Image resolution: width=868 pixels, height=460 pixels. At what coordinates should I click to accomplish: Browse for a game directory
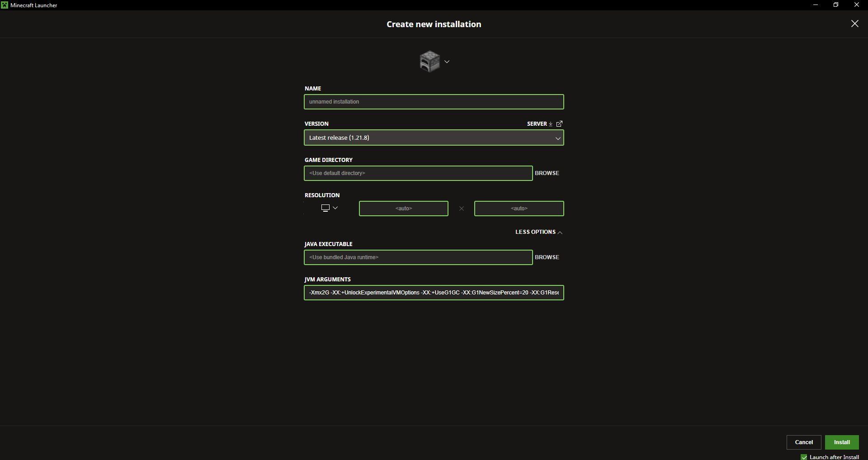(x=547, y=173)
